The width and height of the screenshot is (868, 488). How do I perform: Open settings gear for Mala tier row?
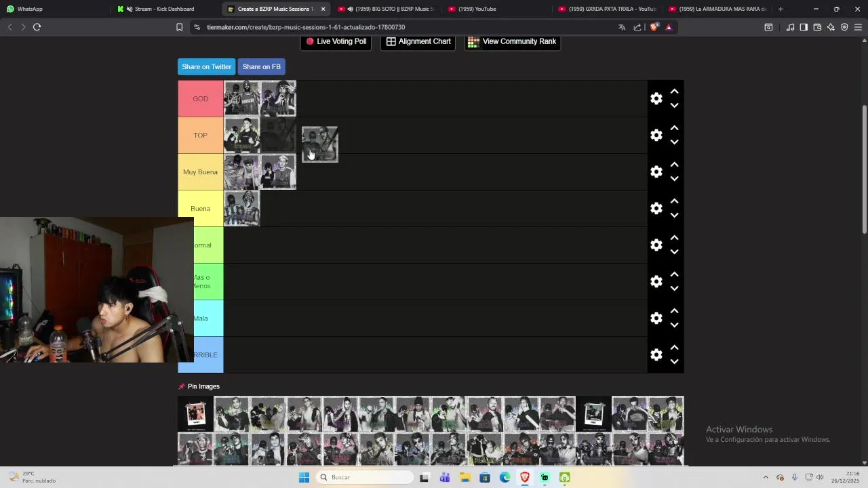point(656,319)
